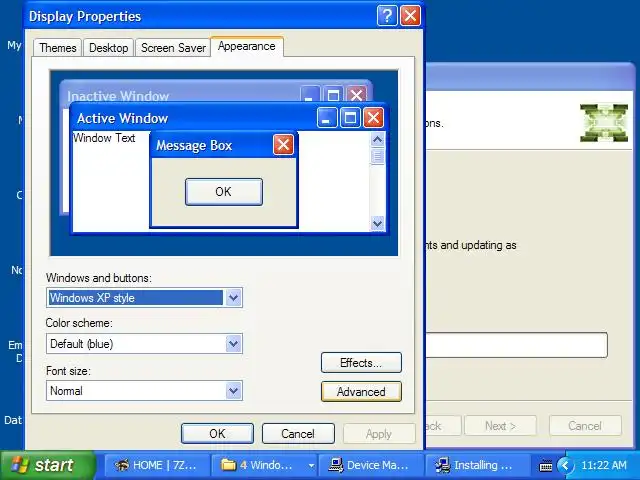The image size is (640, 480).
Task: Click the Display Properties help icon
Action: (x=387, y=16)
